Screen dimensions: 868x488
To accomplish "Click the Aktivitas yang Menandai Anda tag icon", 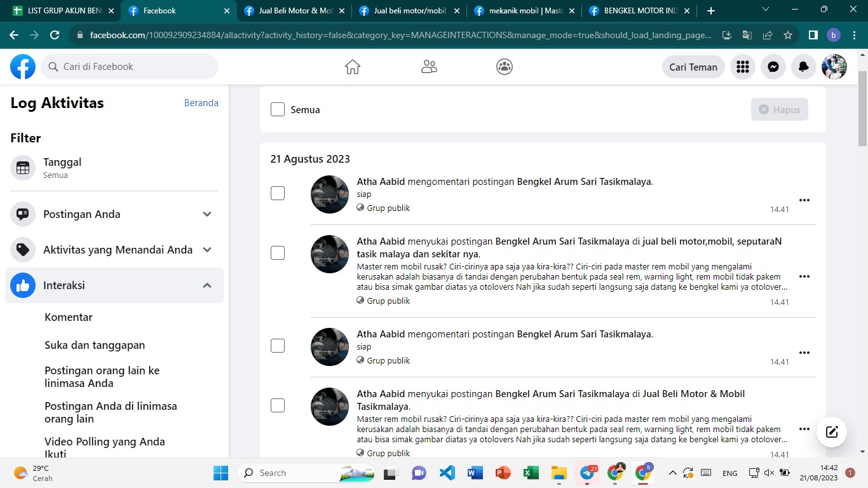I will pos(23,250).
